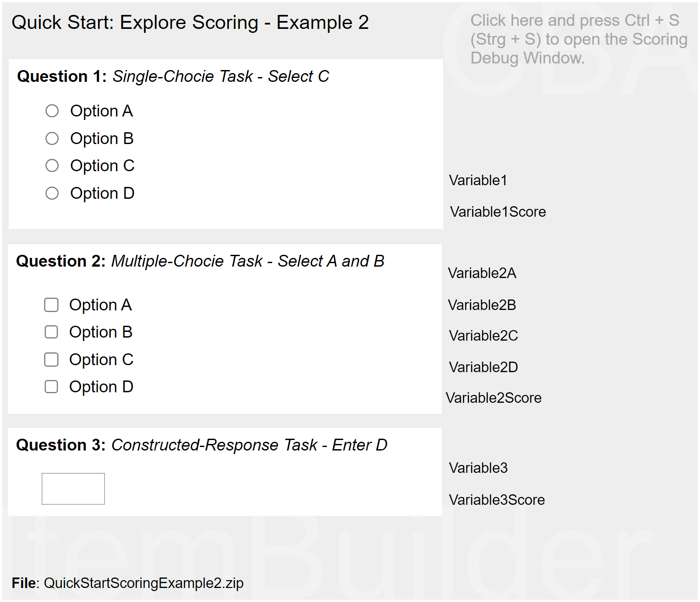Select Option A radio button in Question 1
The image size is (700, 602).
pos(52,111)
